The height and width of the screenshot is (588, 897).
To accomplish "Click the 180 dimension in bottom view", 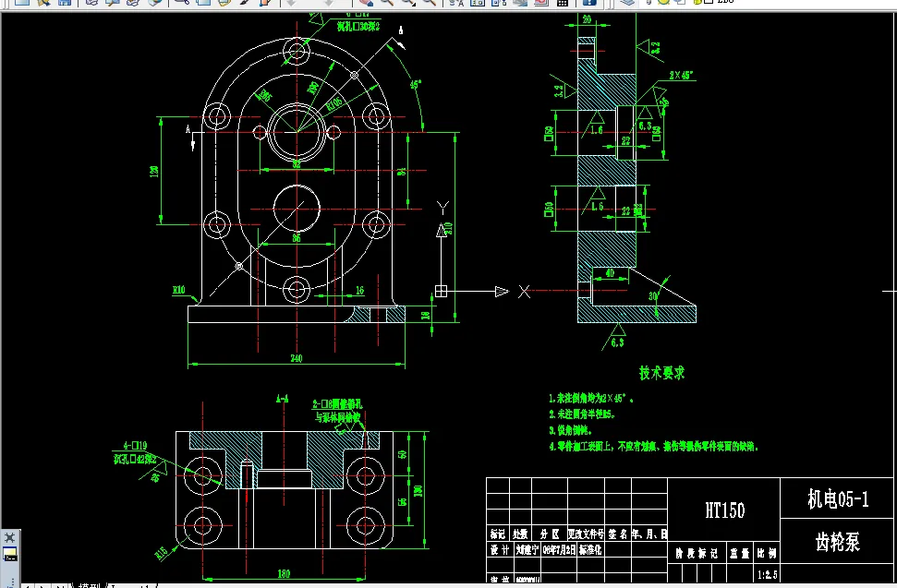I will (x=284, y=573).
